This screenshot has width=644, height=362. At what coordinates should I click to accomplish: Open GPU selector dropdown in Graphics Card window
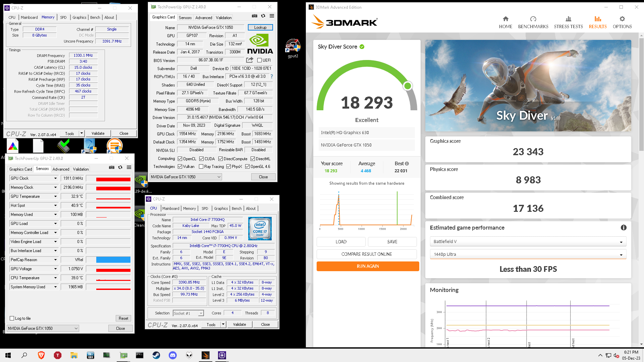click(x=185, y=177)
